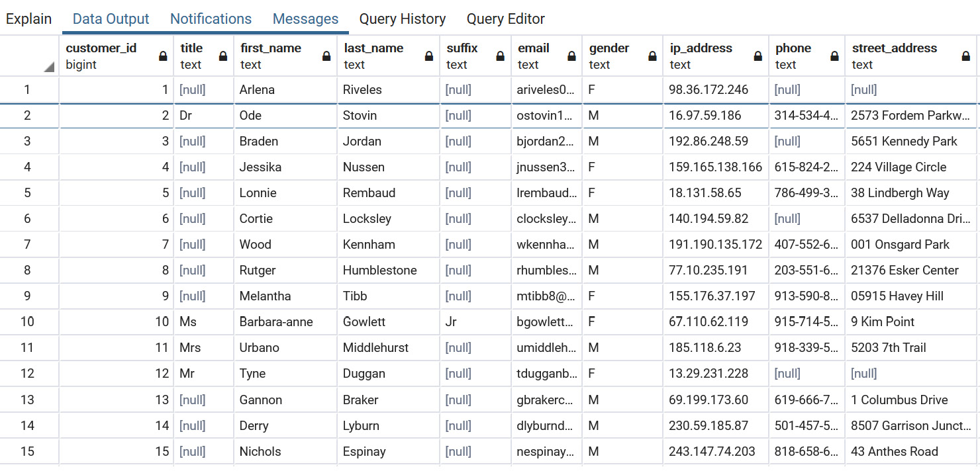980x471 pixels.
Task: Click first name cell 'Gannon'
Action: (286, 400)
